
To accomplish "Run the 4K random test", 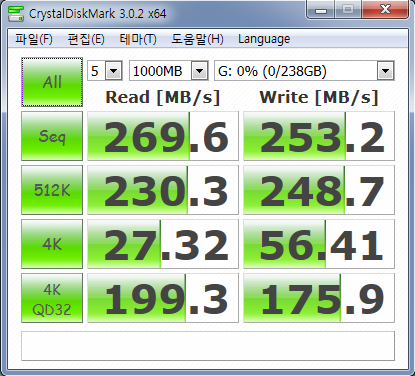I will [x=52, y=244].
